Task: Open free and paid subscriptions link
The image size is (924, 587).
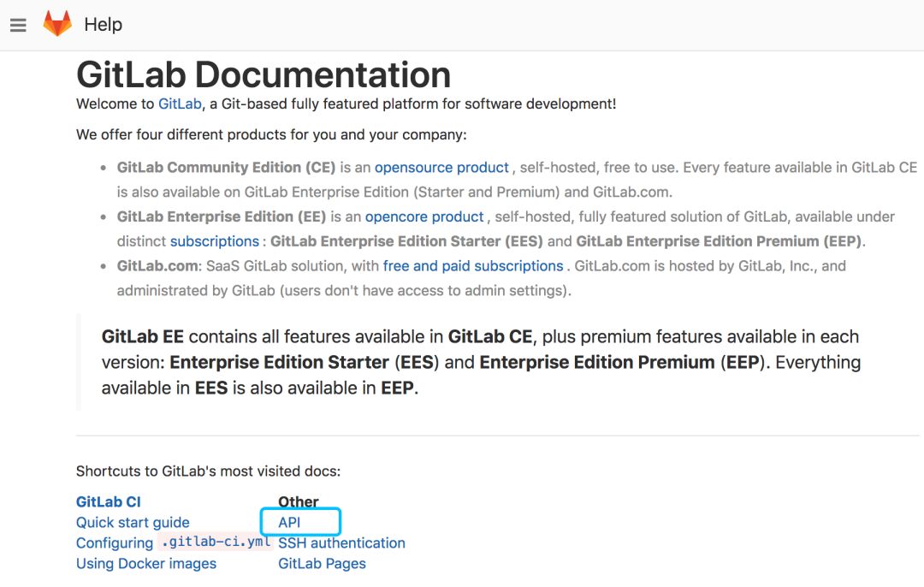Action: tap(473, 266)
